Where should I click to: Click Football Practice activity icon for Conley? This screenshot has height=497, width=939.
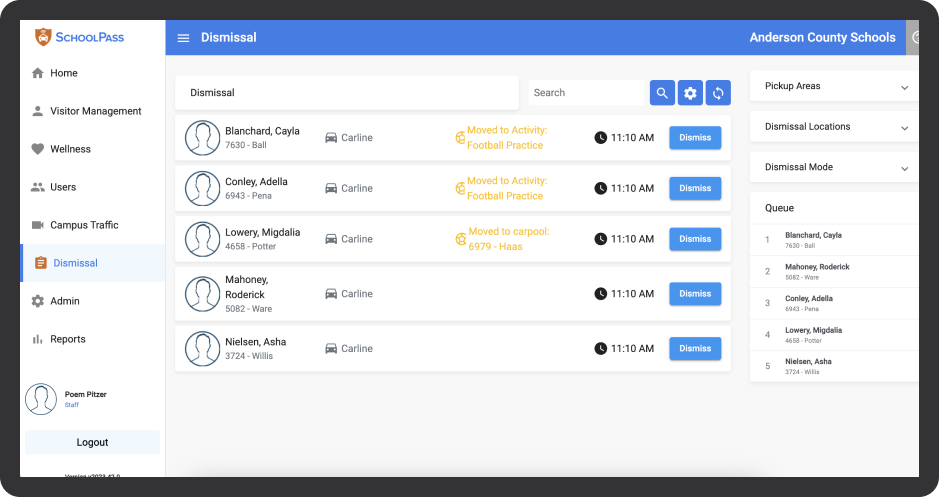pos(460,188)
